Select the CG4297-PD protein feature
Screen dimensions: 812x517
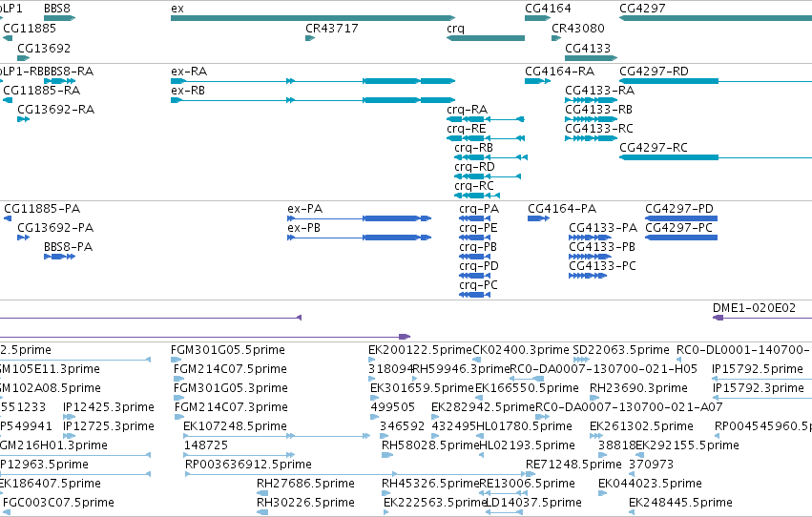pos(681,218)
